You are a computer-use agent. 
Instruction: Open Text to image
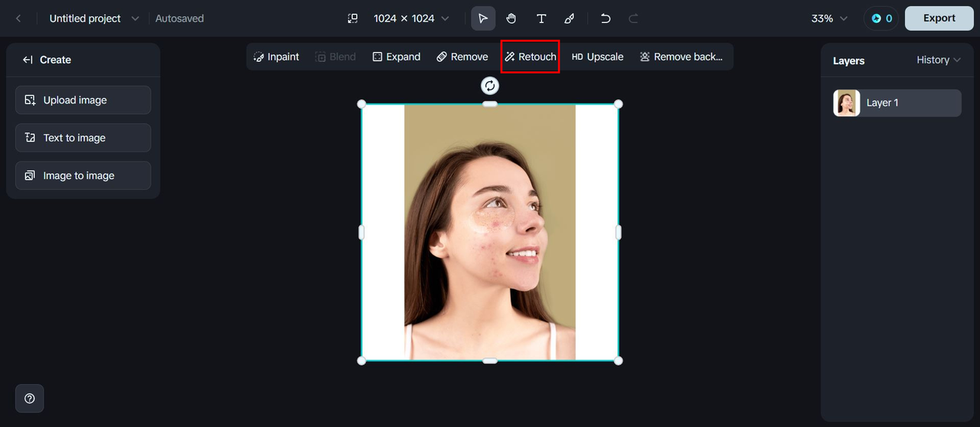(83, 138)
